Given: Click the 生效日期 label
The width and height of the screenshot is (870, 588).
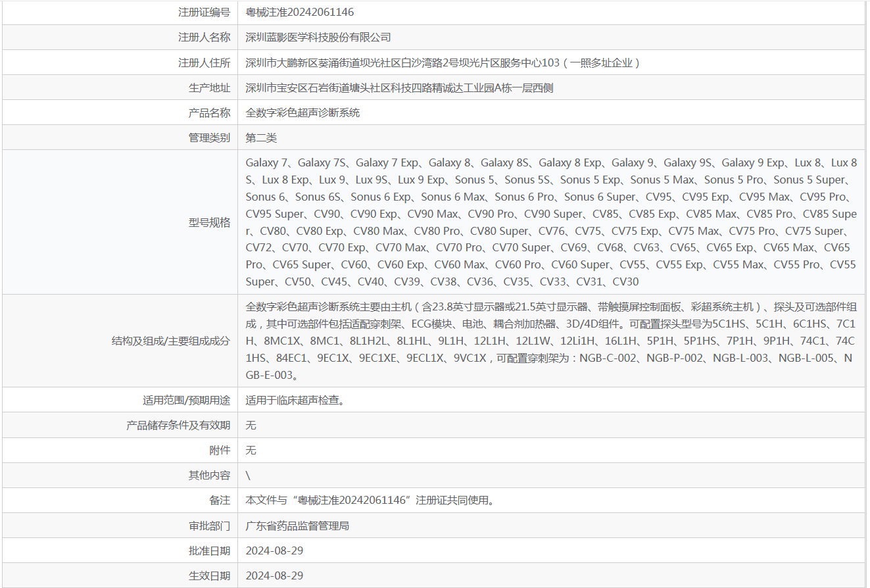Looking at the screenshot, I should click(210, 576).
